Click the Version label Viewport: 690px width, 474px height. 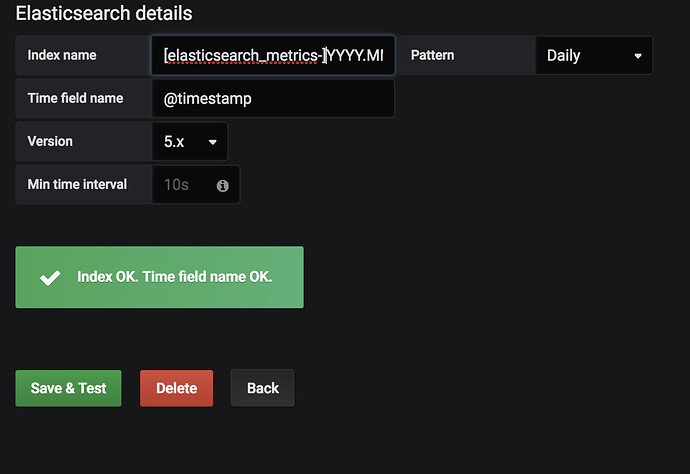pyautogui.click(x=50, y=141)
